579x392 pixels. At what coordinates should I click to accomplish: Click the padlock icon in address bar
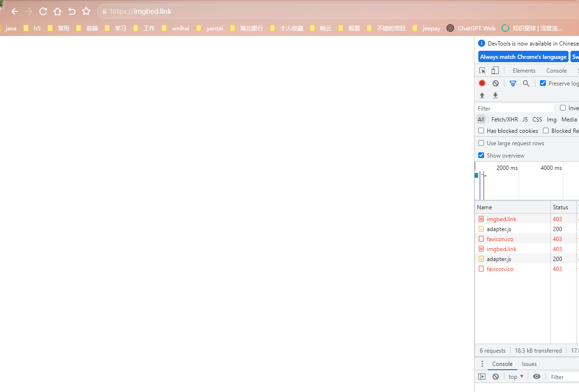(x=104, y=11)
